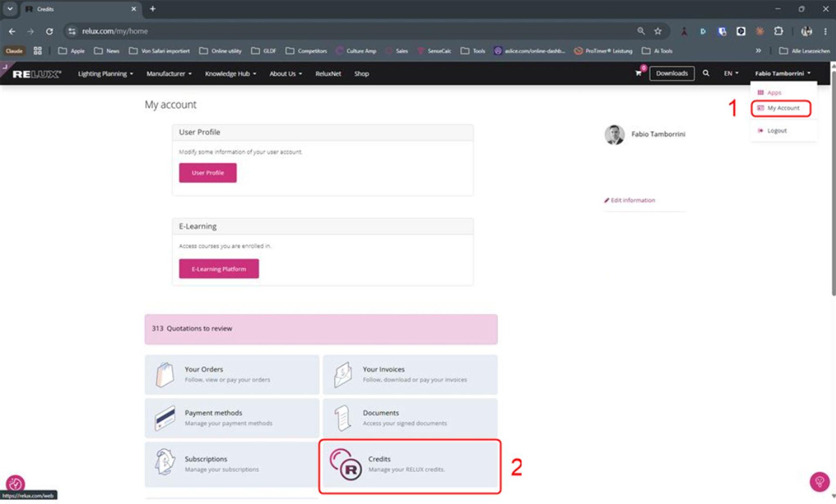Open the Competitors bookmark folder
The height and width of the screenshot is (504, 836).
(x=306, y=51)
